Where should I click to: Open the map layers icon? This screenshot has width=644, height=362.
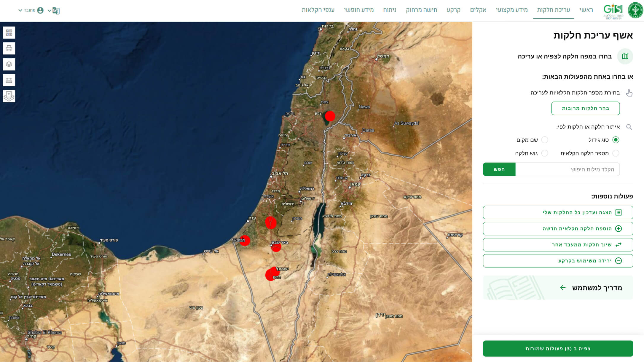pos(9,64)
